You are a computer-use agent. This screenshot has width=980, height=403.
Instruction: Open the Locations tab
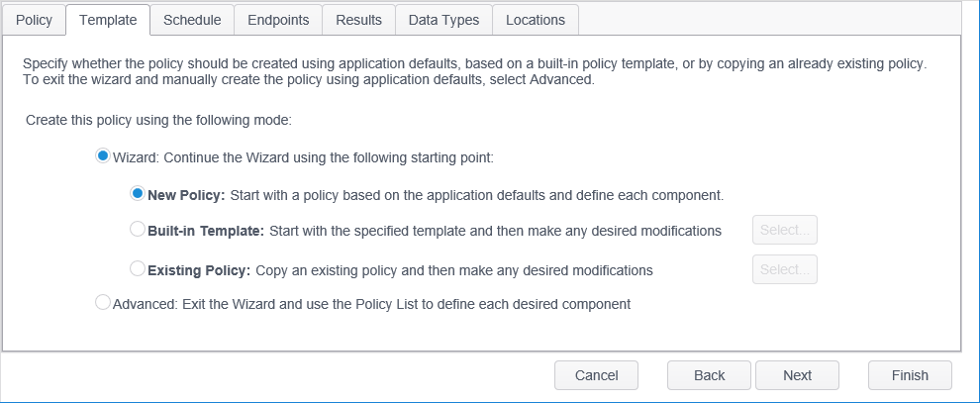point(536,20)
